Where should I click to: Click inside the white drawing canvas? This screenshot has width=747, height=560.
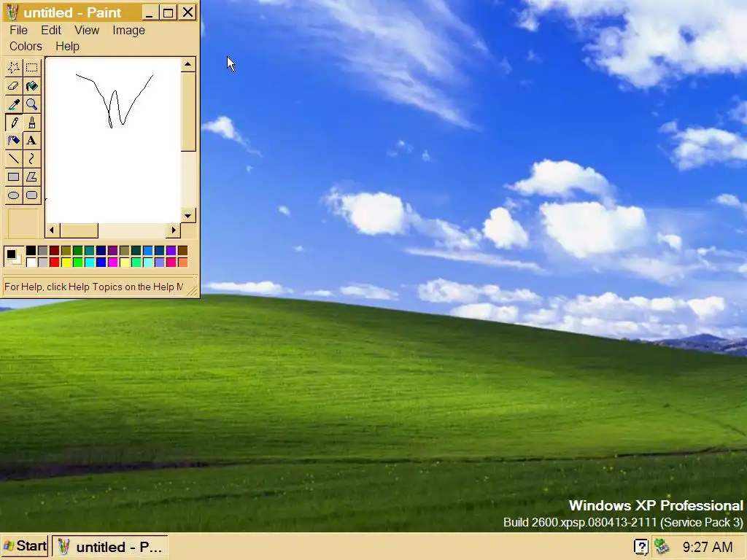coord(113,141)
